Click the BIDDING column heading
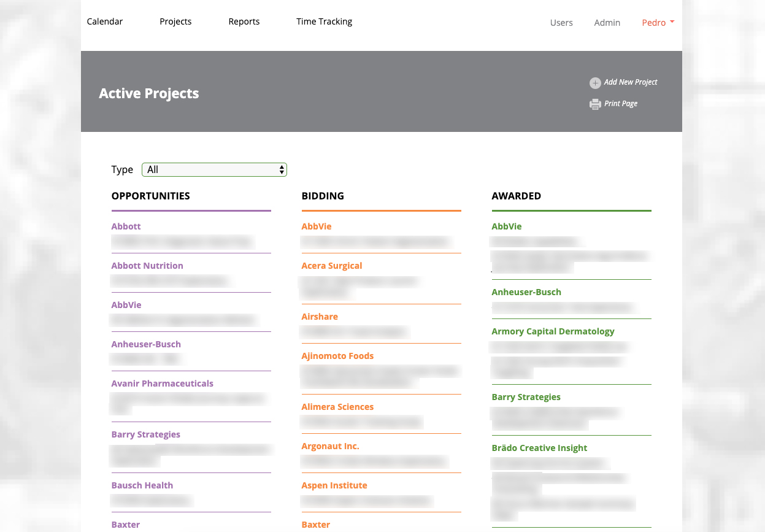 pyautogui.click(x=323, y=196)
